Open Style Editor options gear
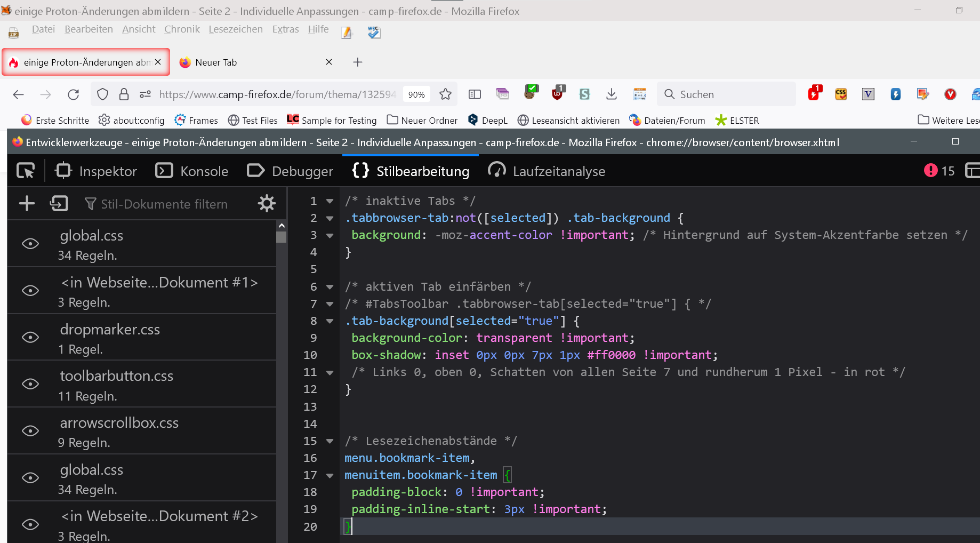This screenshot has height=543, width=980. [x=267, y=203]
